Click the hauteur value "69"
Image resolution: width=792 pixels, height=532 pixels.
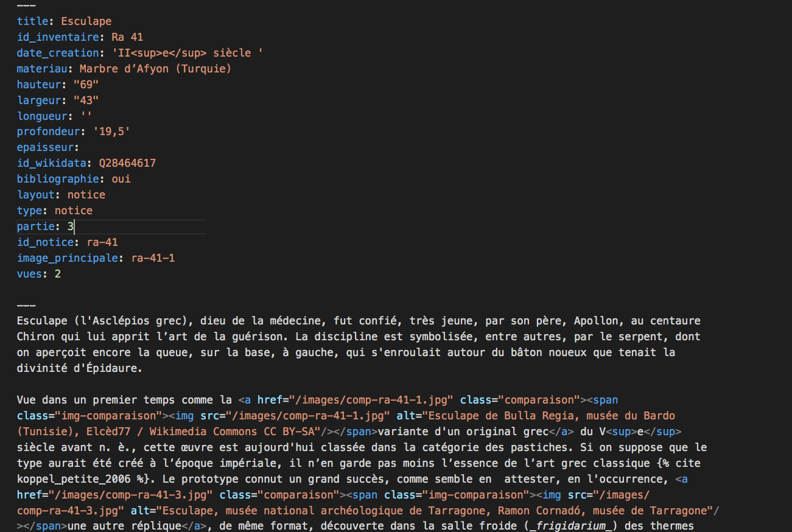86,85
